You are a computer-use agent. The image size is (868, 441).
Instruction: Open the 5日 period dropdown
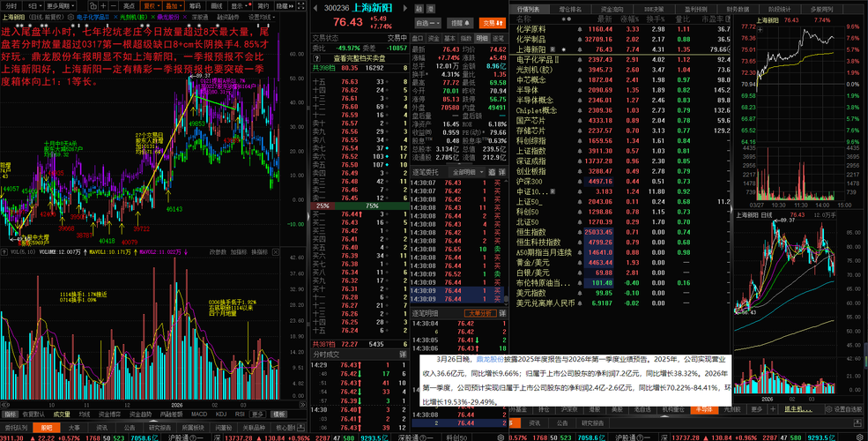coord(34,6)
